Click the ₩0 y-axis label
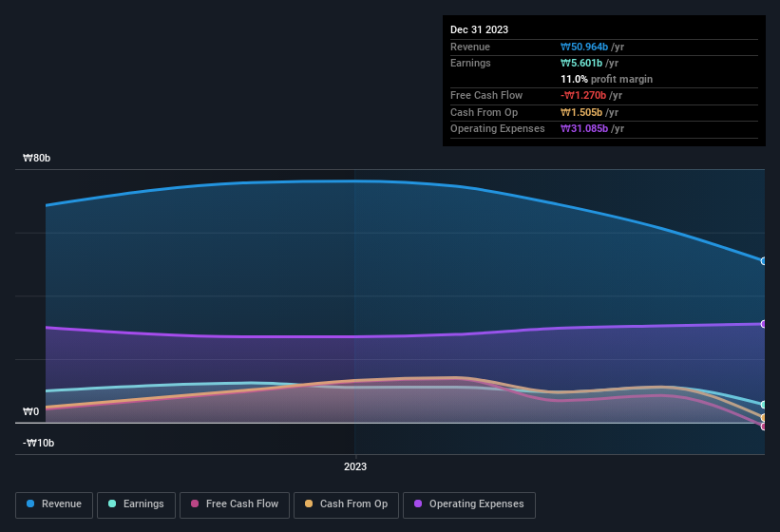 tap(30, 411)
